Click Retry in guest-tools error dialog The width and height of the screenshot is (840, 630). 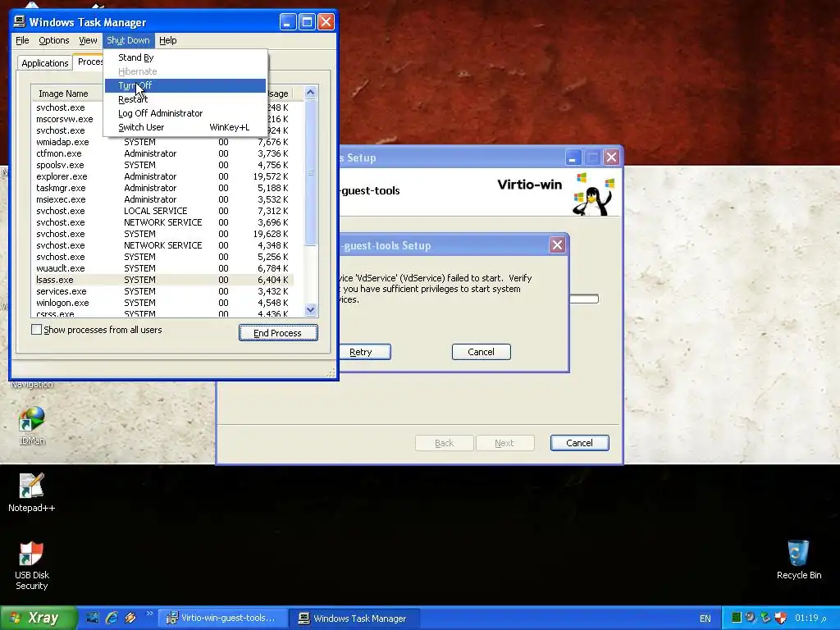365,352
